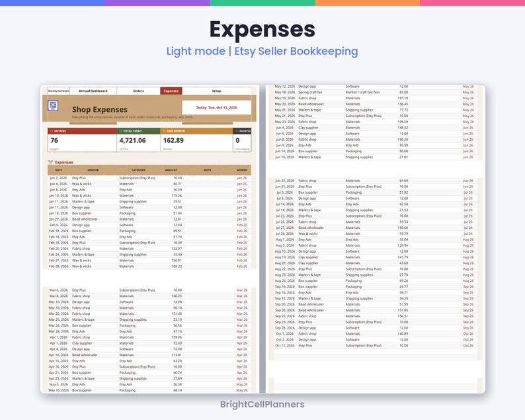Click the VENDOR column header

(93, 170)
